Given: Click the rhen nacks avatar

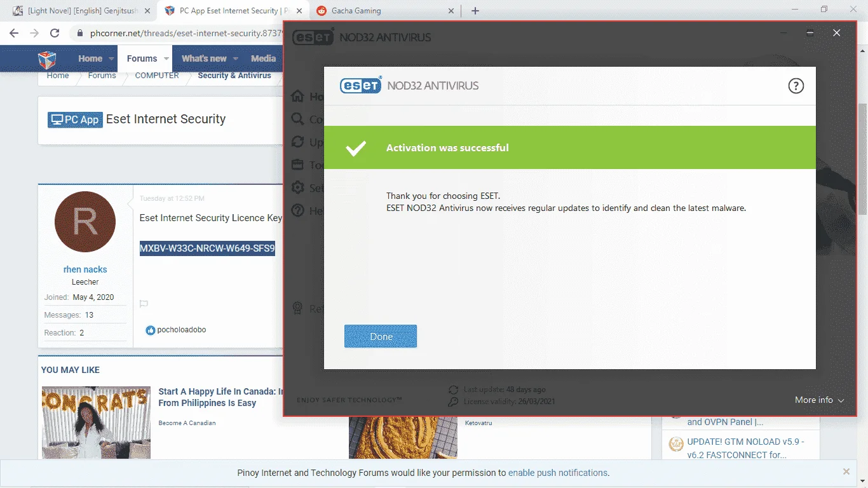Looking at the screenshot, I should (x=85, y=222).
